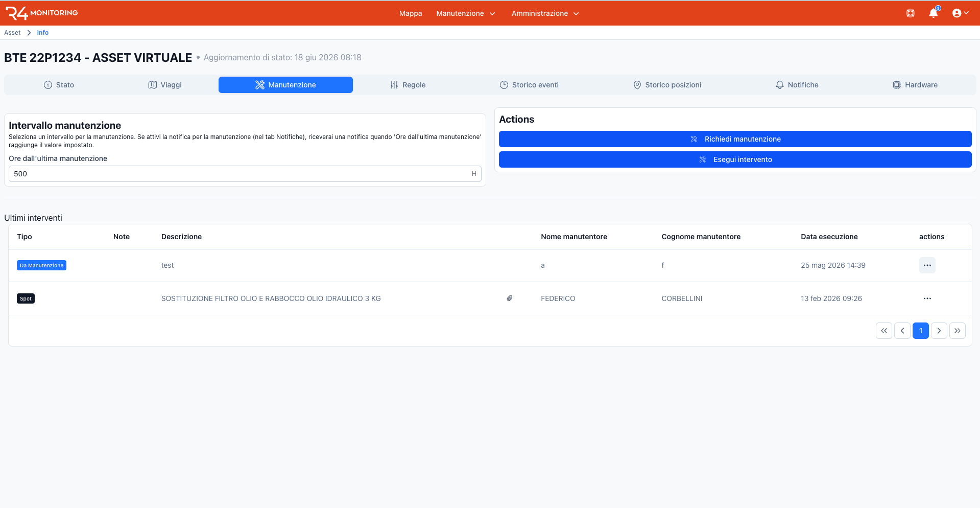
Task: Expand the Amministrazione top menu
Action: click(x=545, y=13)
